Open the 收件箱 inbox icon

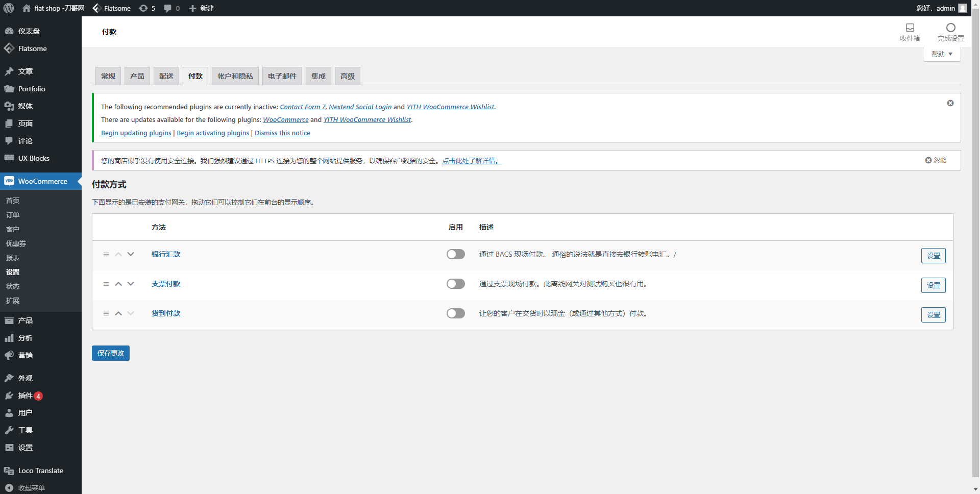[x=910, y=28]
